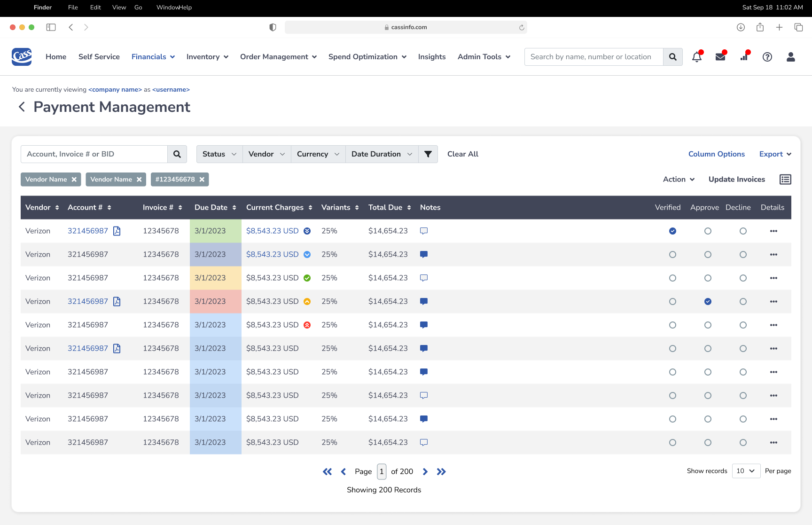Jump to last page with double-arrow icon
The width and height of the screenshot is (812, 525).
[x=441, y=471]
